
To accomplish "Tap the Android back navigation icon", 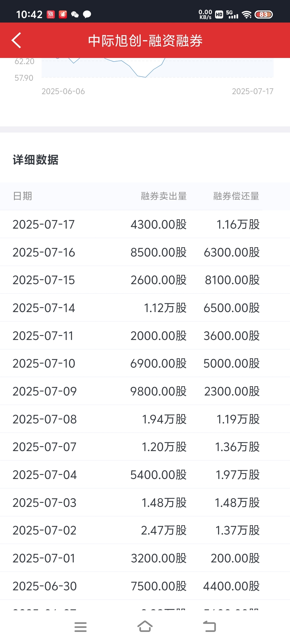I will pos(209,627).
